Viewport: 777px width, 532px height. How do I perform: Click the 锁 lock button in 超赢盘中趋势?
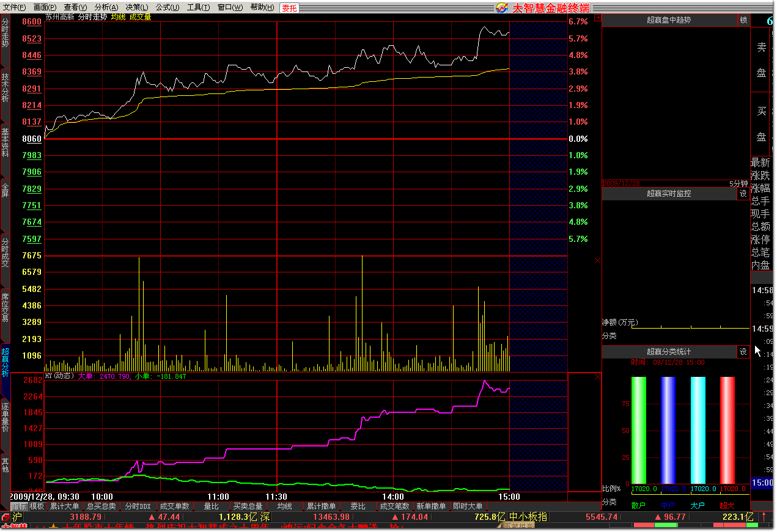(x=743, y=20)
